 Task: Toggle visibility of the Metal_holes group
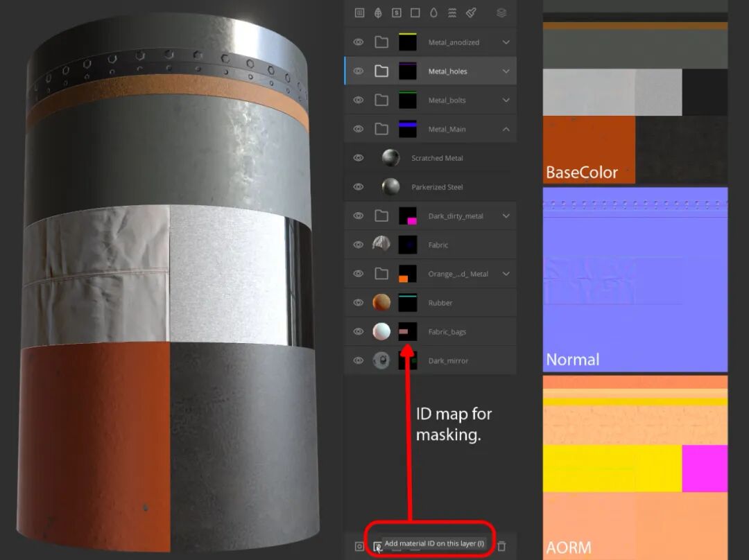359,71
